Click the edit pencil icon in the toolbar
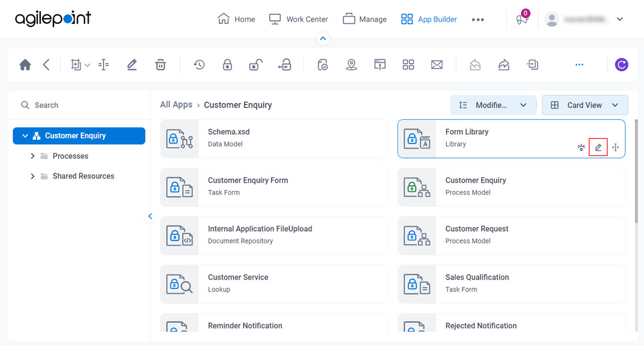The height and width of the screenshot is (345, 644). (132, 64)
